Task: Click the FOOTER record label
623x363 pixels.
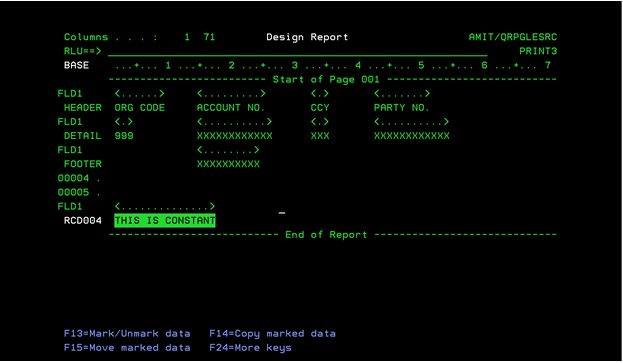Action: pyautogui.click(x=83, y=164)
